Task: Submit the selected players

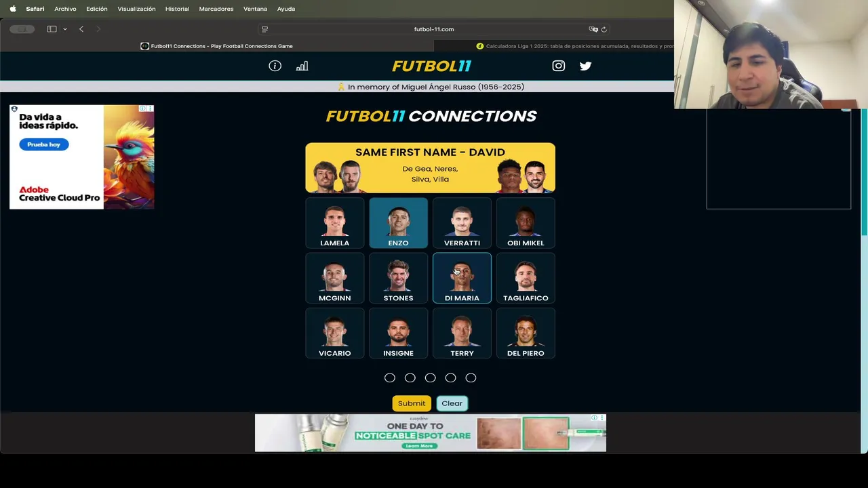Action: [x=412, y=403]
